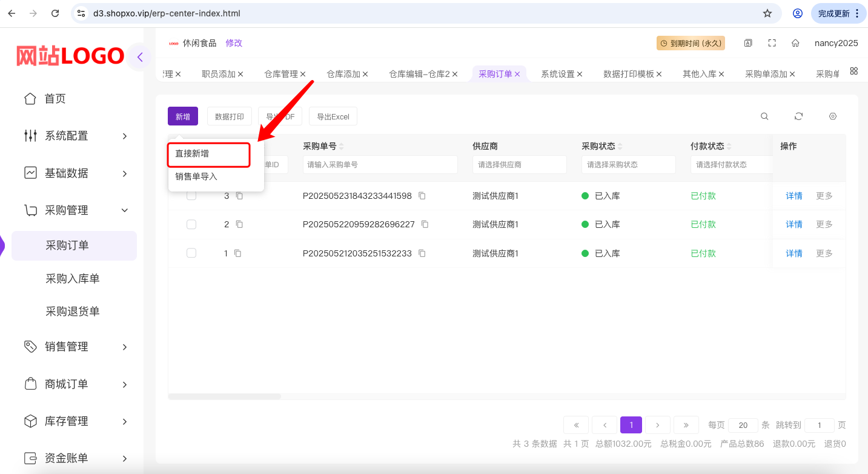Sort by 采购单号 column
868x474 pixels.
coord(341,147)
